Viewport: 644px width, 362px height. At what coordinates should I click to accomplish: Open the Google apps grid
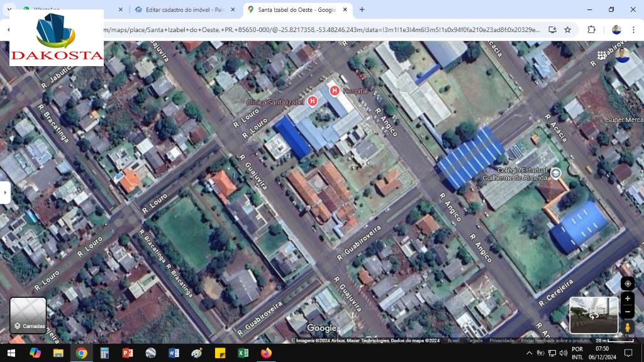click(x=602, y=55)
